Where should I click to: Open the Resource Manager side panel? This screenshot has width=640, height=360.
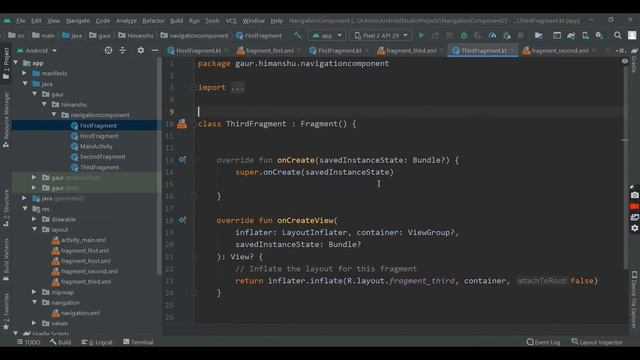(6, 120)
